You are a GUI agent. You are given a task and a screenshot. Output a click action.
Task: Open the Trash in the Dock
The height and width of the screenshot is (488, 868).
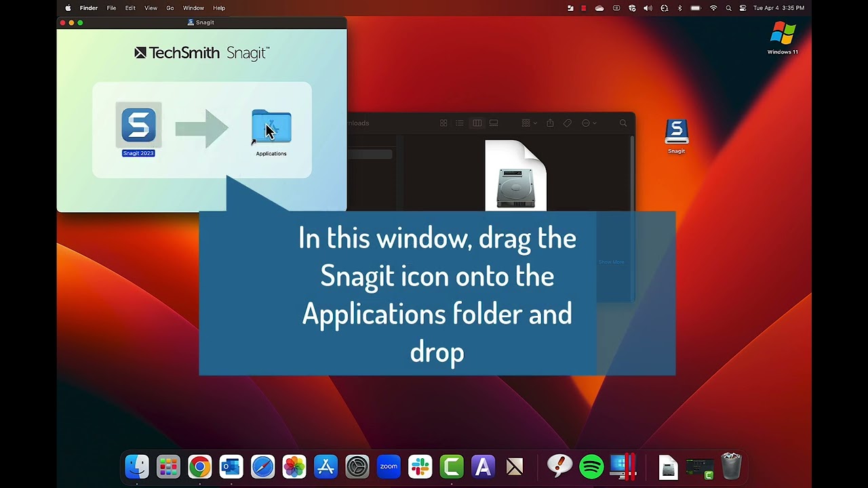point(731,466)
